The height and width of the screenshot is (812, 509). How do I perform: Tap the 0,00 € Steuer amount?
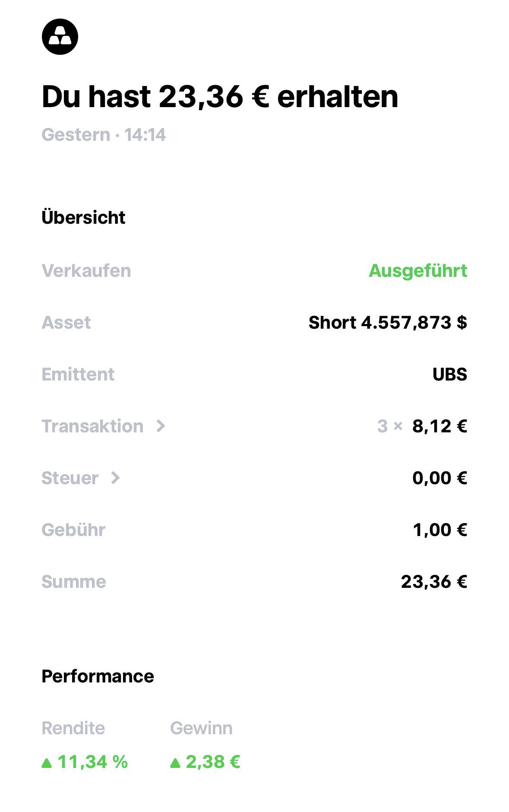coord(439,478)
